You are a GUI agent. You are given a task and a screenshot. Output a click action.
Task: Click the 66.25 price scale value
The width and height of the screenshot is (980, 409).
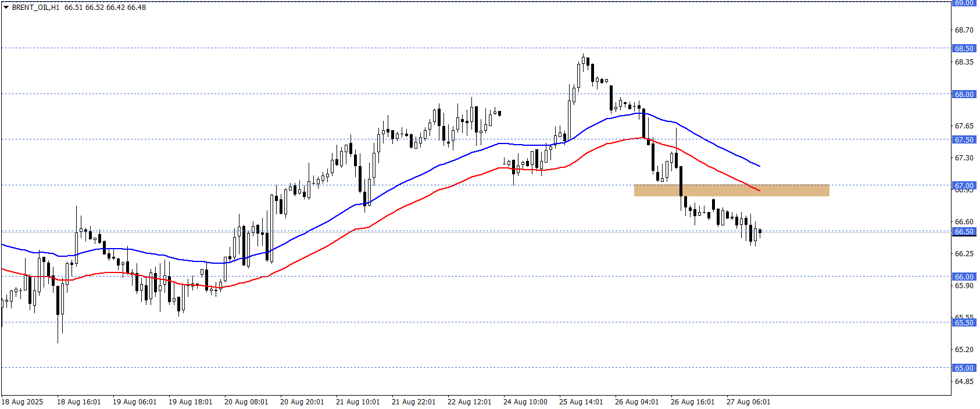964,254
